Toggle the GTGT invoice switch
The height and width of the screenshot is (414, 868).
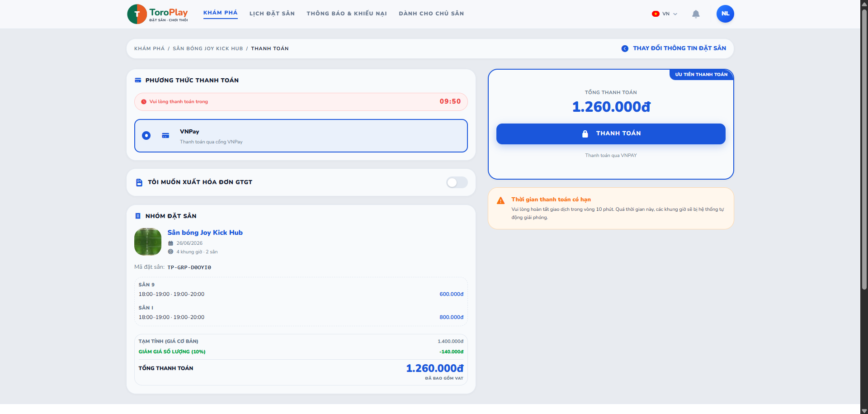pos(457,182)
